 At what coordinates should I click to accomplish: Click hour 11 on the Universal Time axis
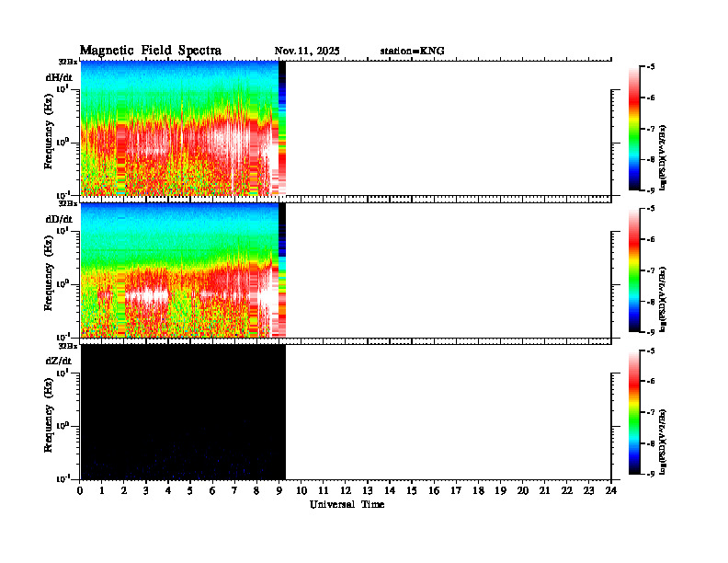[x=324, y=490]
